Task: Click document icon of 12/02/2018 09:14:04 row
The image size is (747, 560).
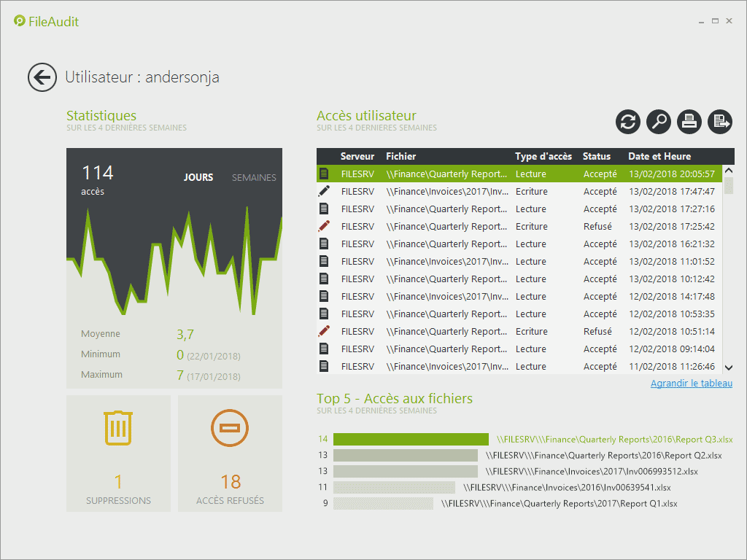Action: [324, 349]
